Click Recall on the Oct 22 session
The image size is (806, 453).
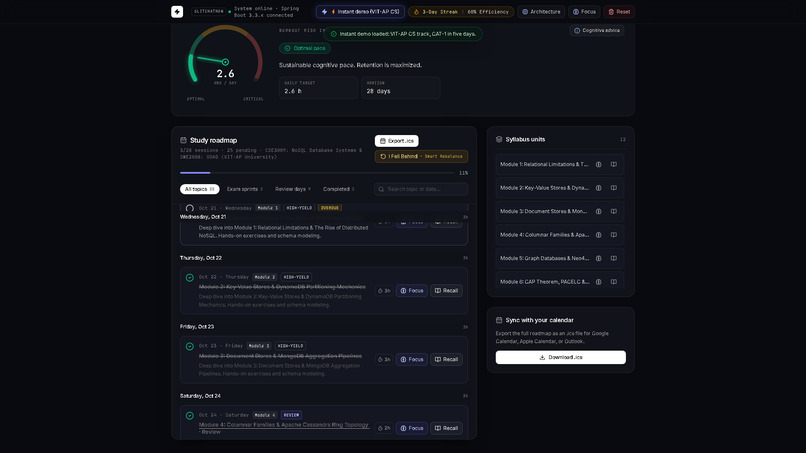click(x=446, y=291)
